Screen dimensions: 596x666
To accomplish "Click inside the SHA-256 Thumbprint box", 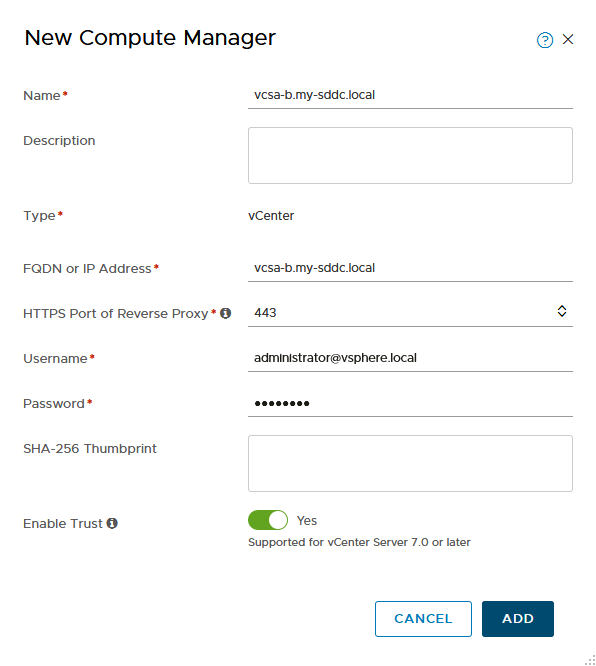I will point(410,463).
